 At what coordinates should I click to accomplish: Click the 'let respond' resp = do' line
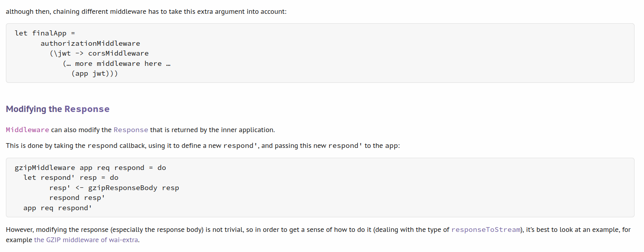[x=71, y=177]
